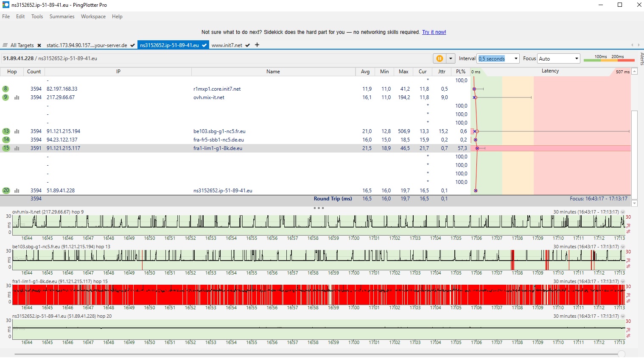The width and height of the screenshot is (644, 358).
Task: Click the checkmark on the www.init7.net tab
Action: [x=247, y=45]
